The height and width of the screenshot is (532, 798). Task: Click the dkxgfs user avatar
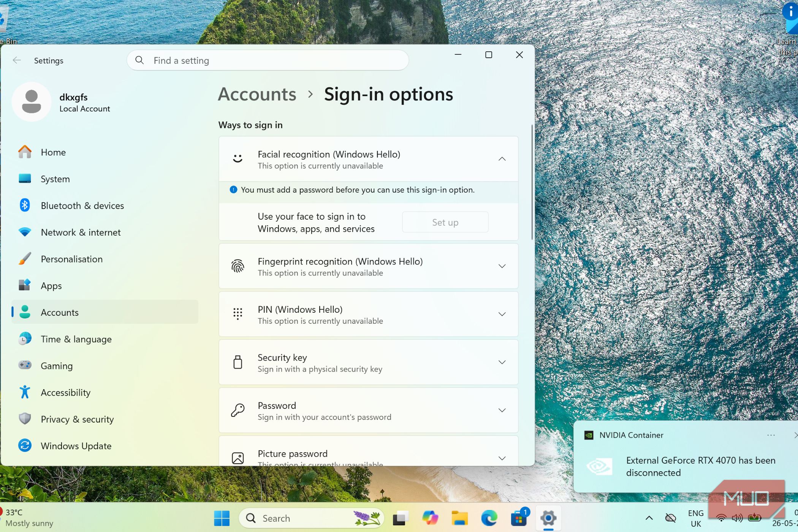click(x=32, y=102)
